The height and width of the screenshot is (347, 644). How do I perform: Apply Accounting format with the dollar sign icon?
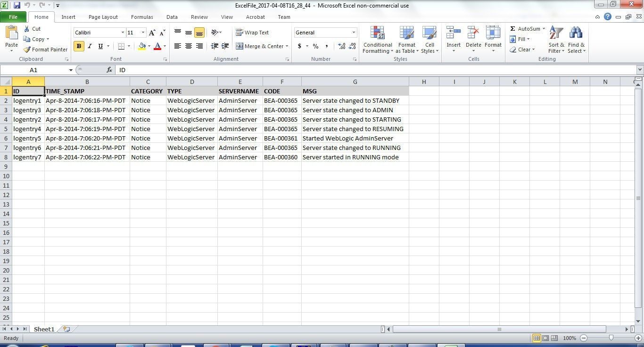click(x=299, y=46)
